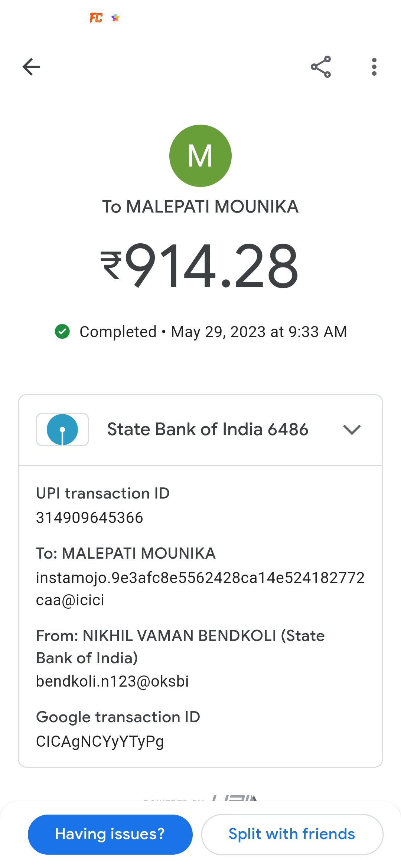Tap the UPI transaction ID number 314909645366
401x868 pixels.
pyautogui.click(x=89, y=518)
